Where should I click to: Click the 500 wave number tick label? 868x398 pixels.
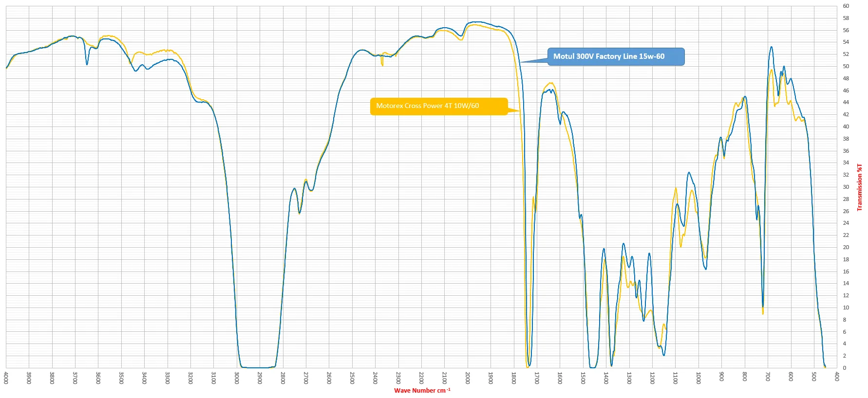(814, 377)
